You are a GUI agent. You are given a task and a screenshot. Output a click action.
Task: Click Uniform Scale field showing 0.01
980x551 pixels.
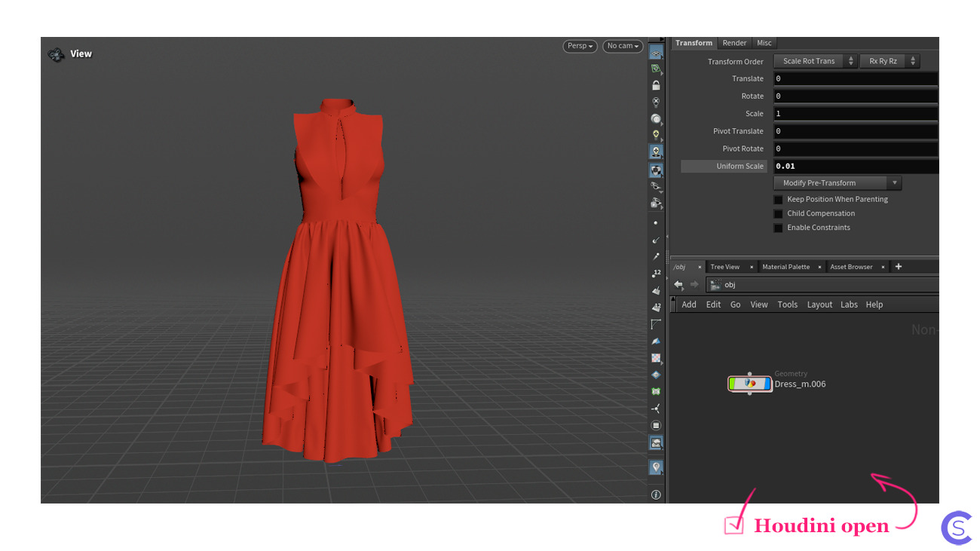pos(856,166)
